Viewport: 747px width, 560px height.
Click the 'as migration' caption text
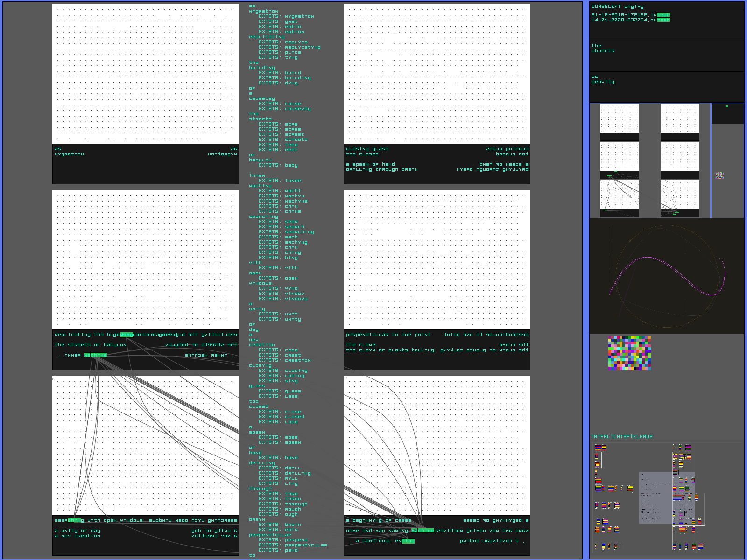pyautogui.click(x=69, y=152)
